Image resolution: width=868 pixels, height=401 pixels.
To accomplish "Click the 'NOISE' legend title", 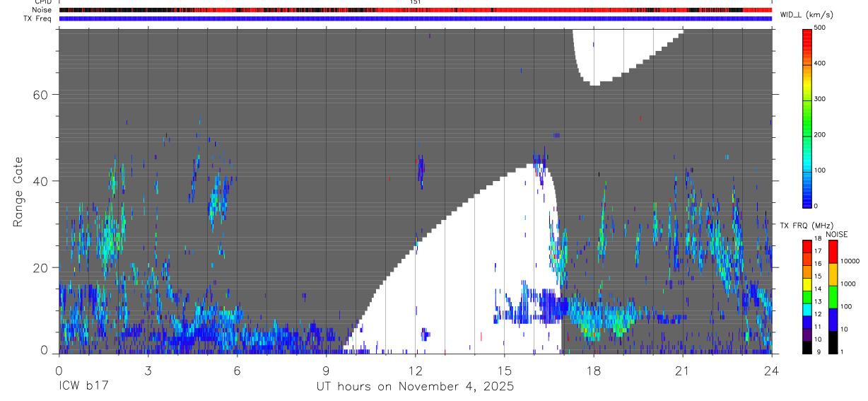I will pyautogui.click(x=837, y=234).
